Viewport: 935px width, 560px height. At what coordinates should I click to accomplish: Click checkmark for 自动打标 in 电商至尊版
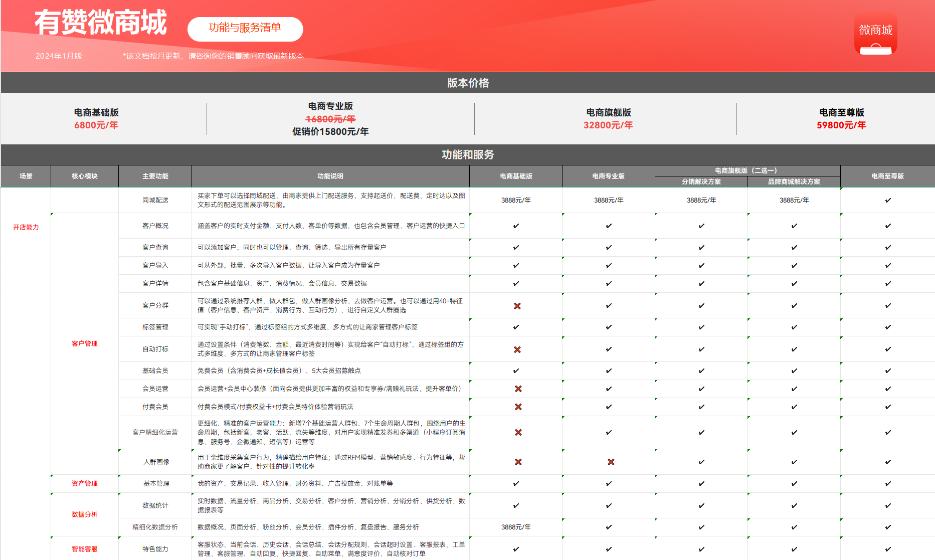(x=888, y=349)
